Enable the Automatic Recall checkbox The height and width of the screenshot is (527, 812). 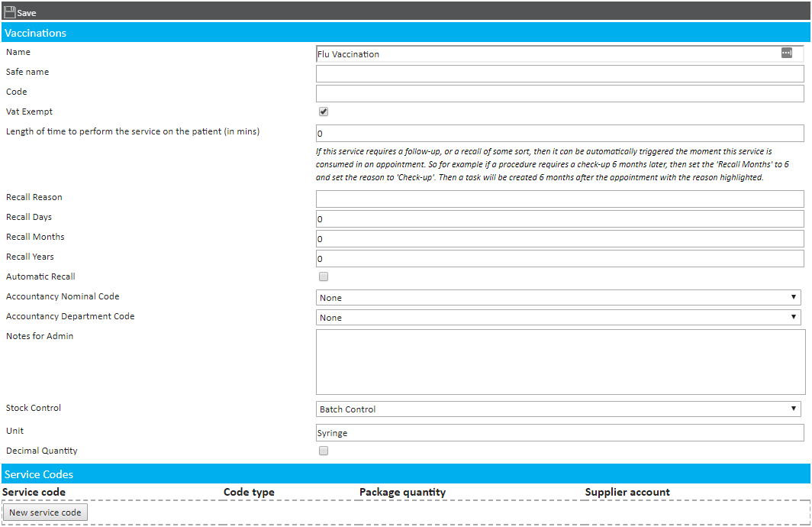(324, 276)
